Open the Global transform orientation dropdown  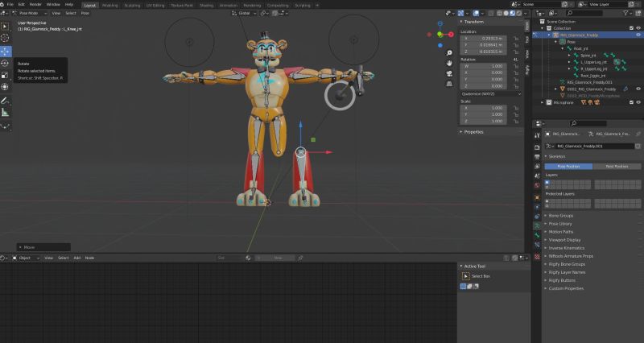(245, 13)
